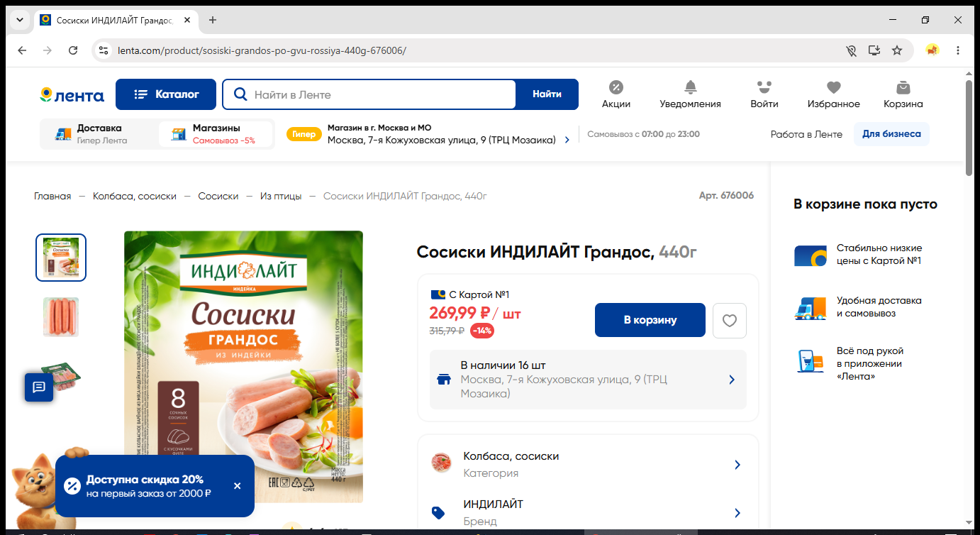
Task: Open the Каталог menu
Action: coord(166,94)
